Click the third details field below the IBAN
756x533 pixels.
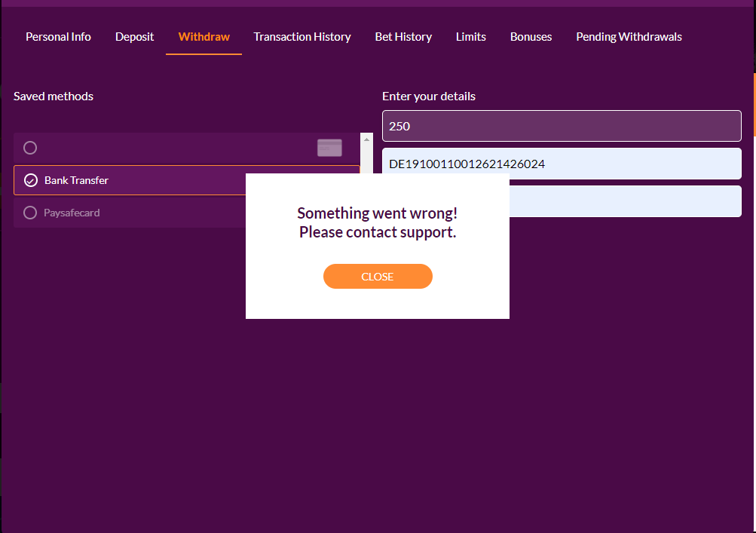click(624, 201)
